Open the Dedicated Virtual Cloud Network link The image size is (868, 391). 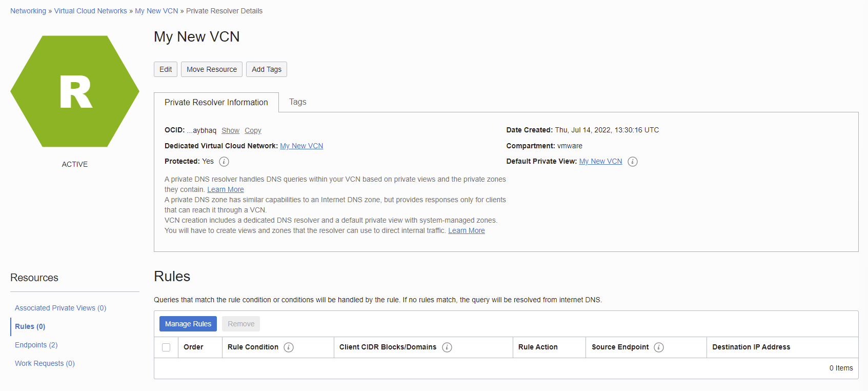coord(301,146)
